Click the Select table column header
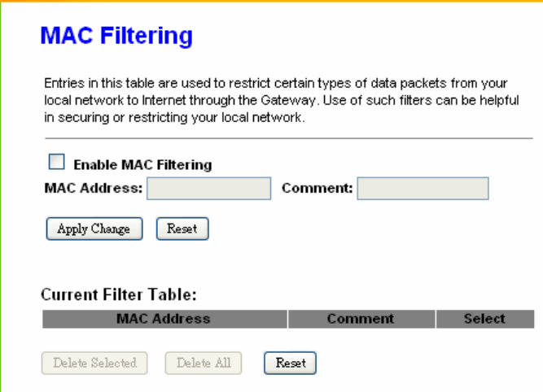Image resolution: width=543 pixels, height=392 pixels. 485,319
